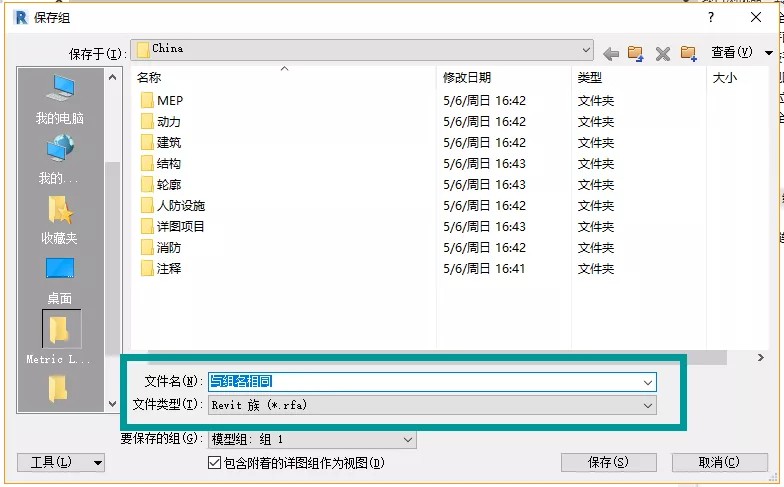
Task: Open the 查看 view dropdown arrow
Action: click(x=769, y=52)
